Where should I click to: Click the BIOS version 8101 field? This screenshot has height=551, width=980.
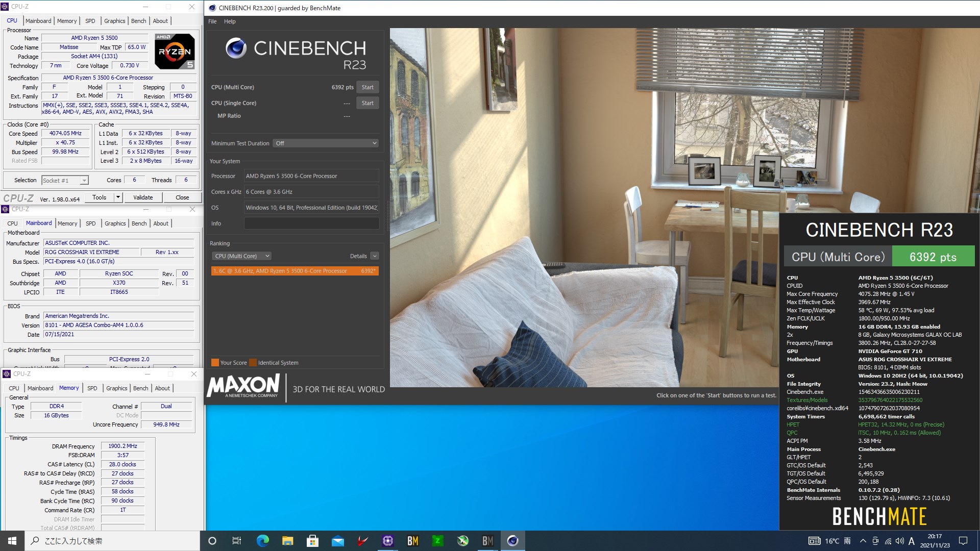click(x=118, y=325)
